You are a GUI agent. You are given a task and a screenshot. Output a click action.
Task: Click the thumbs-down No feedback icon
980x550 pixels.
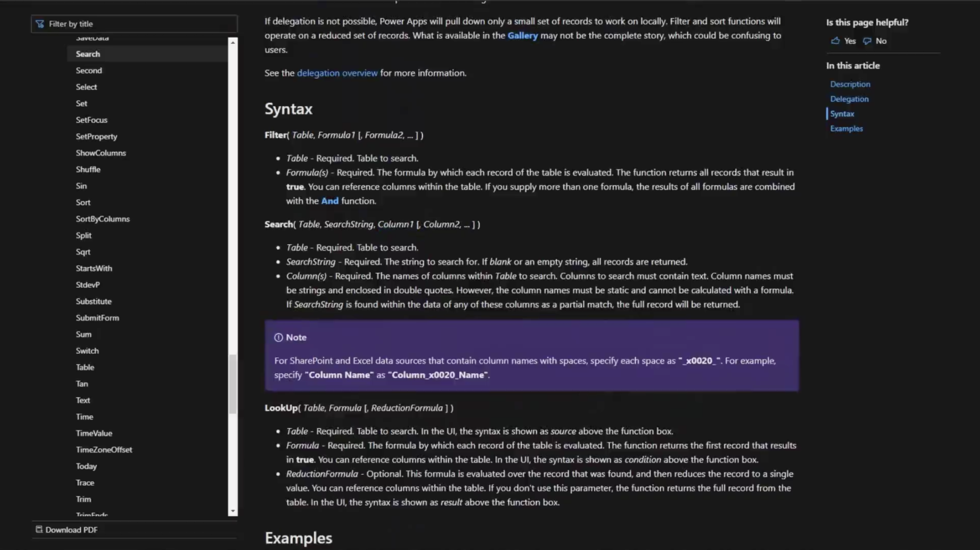pos(867,41)
